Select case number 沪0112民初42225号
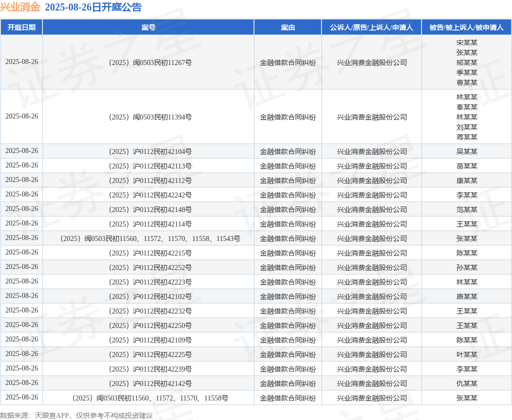Image resolution: width=512 pixels, height=420 pixels. 150,354
